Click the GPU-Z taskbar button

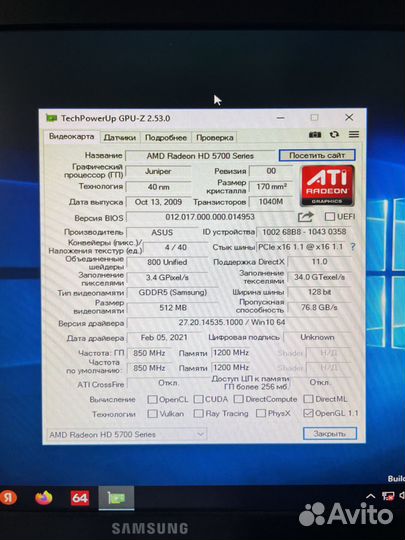(116, 498)
